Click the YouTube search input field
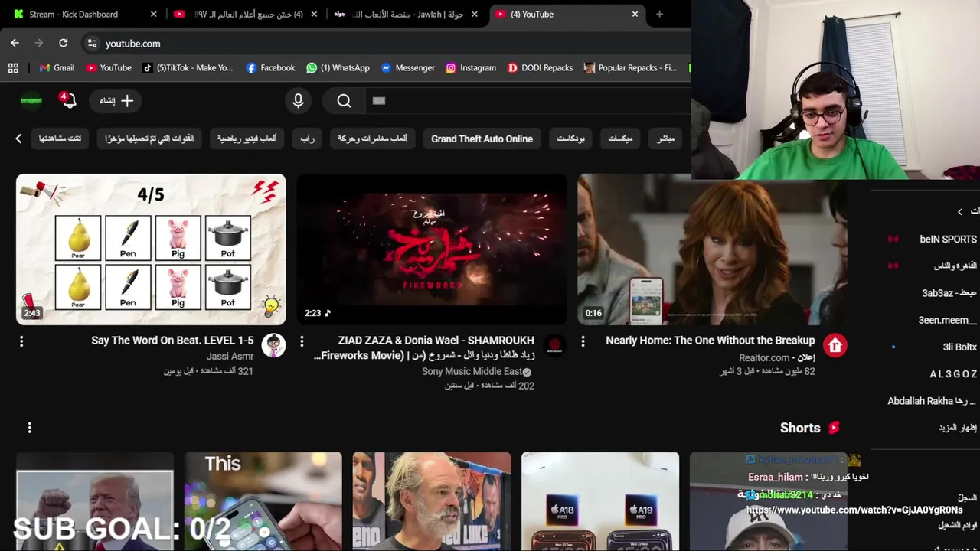Screen dimensions: 980x551 [x=528, y=100]
